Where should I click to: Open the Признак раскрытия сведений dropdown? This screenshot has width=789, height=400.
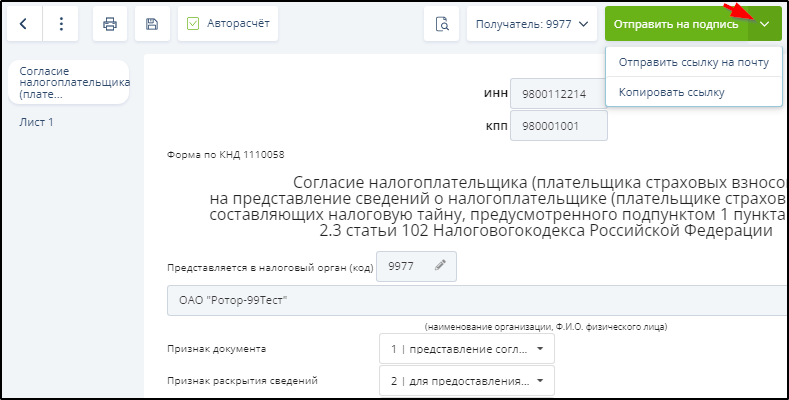[x=466, y=381]
